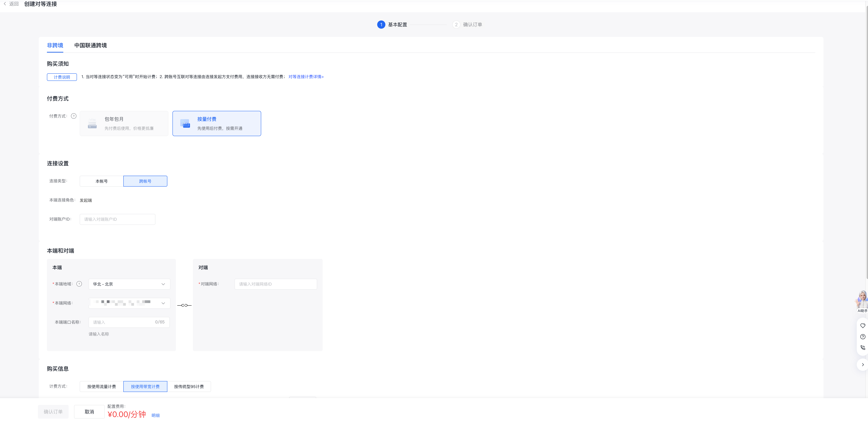The image size is (868, 423).
Task: Click the 取消 button
Action: 89,412
